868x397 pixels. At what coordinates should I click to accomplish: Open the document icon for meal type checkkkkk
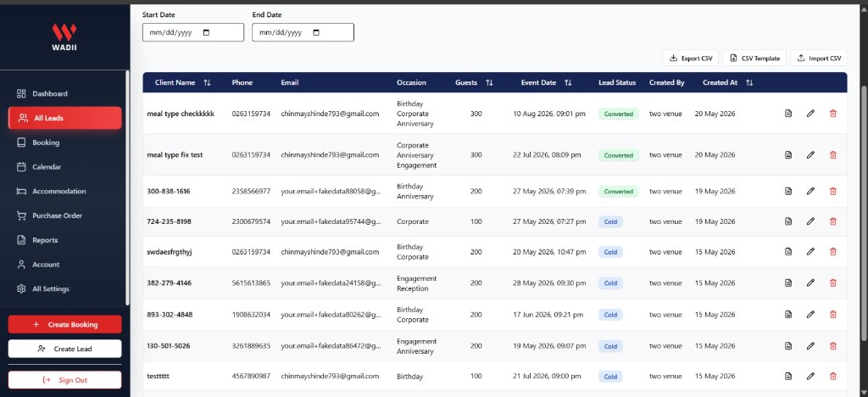(788, 114)
